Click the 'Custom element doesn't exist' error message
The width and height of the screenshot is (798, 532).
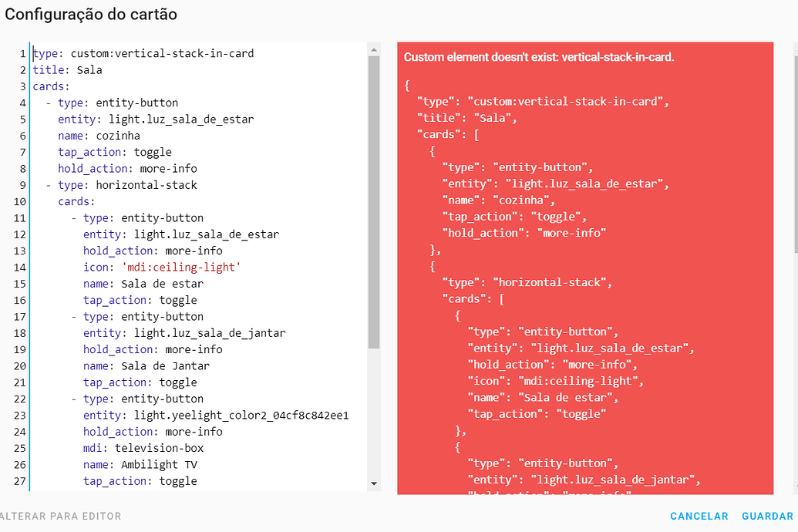[539, 57]
